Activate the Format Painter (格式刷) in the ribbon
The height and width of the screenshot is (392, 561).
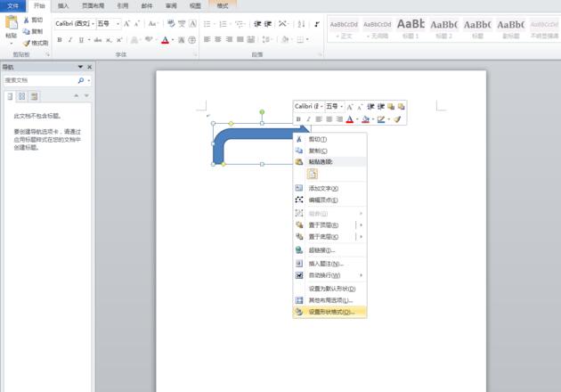(x=36, y=43)
